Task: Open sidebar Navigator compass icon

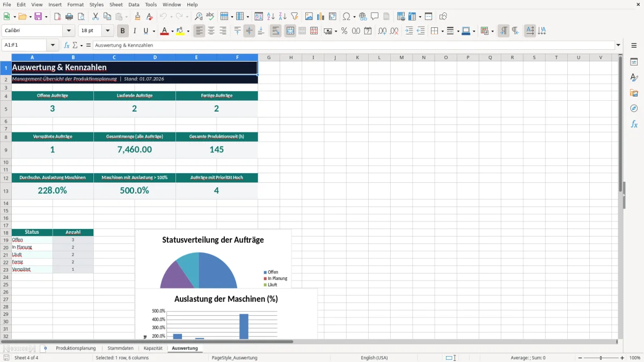Action: click(x=634, y=108)
